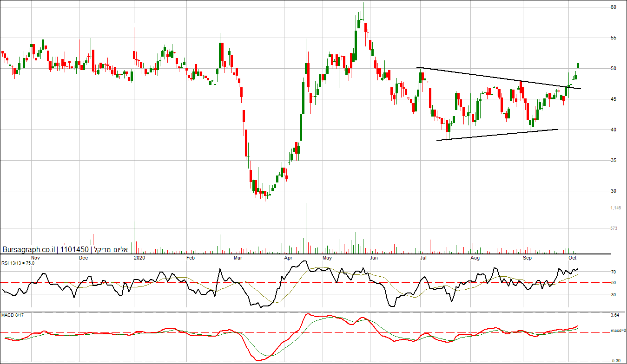Click the Dec date axis label

coord(84,257)
